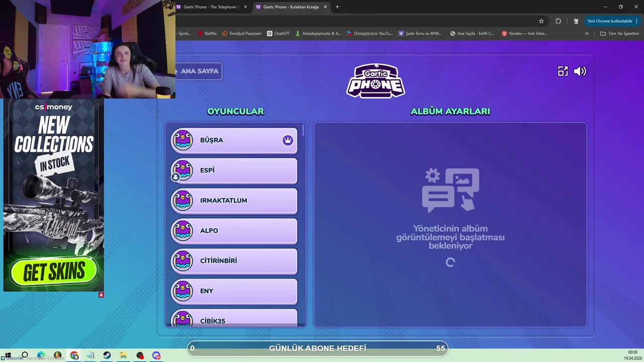Bookmark this page with the star icon
Screen dimensions: 644x362
pos(541,21)
